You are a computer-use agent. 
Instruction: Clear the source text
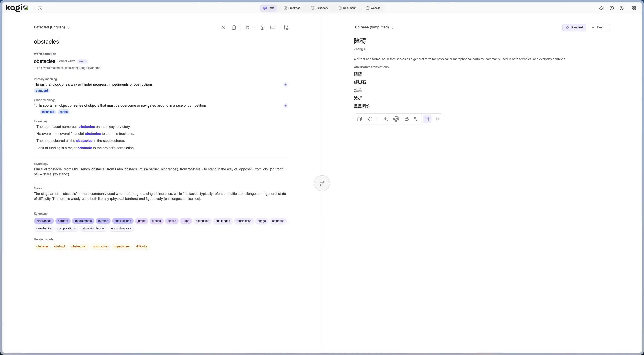(x=223, y=27)
